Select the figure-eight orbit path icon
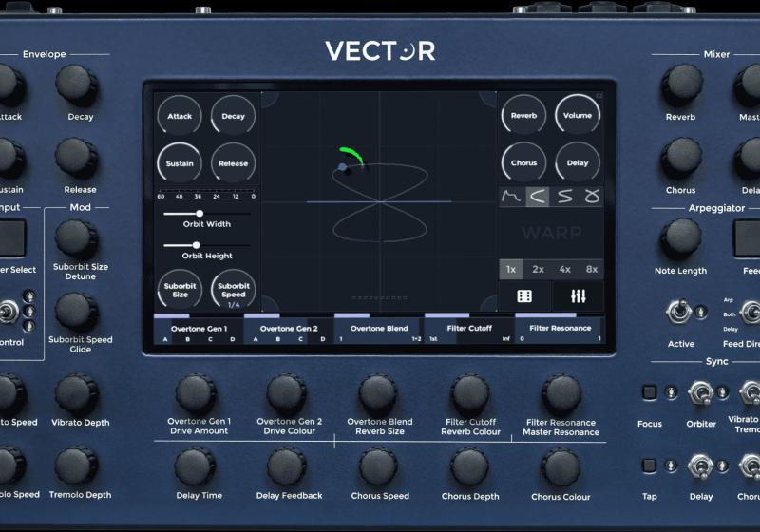Screen dimensions: 760x532 click(x=591, y=197)
